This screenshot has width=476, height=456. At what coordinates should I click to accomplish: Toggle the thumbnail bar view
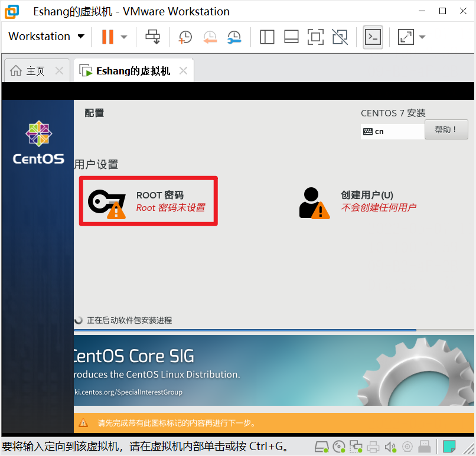point(291,37)
